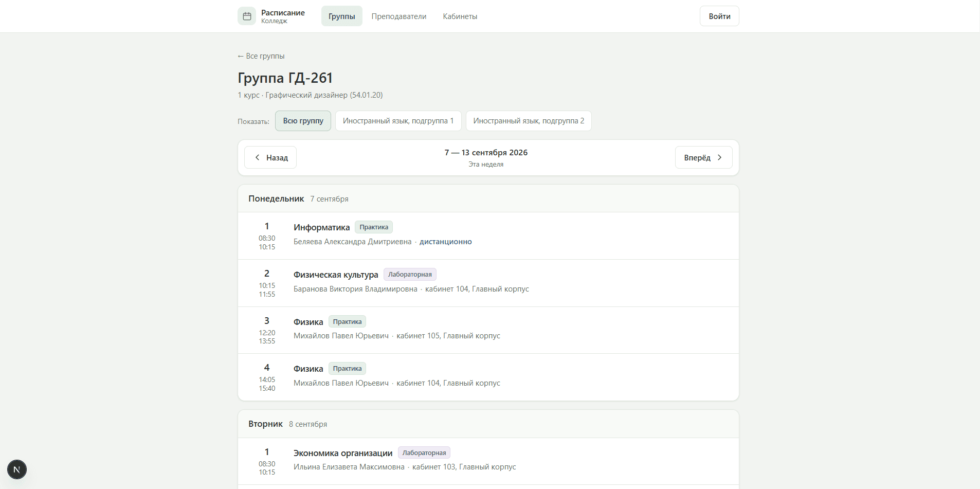Screen dimensions: 980x489
Task: Show Иностранный язык, подгруппа 1
Action: click(398, 121)
